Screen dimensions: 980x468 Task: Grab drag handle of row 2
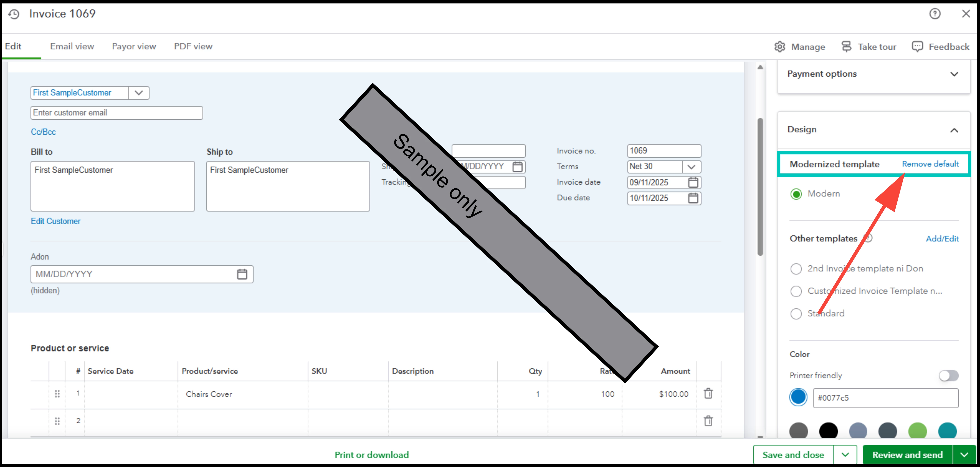pyautogui.click(x=57, y=421)
